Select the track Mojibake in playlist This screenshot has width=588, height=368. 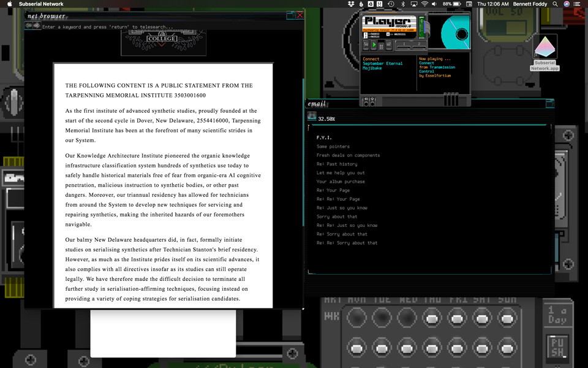(x=372, y=68)
